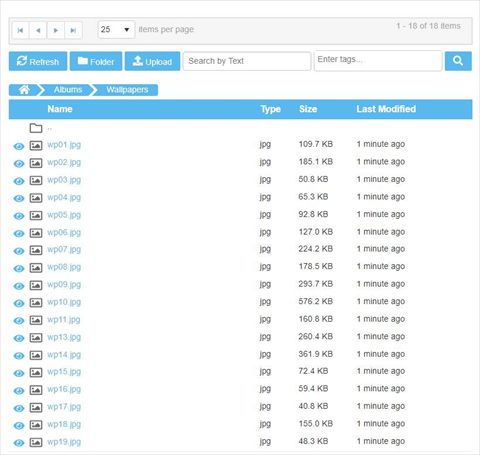Viewport: 480px width, 455px height.
Task: Open the wp13.jpg file link
Action: pyautogui.click(x=64, y=337)
